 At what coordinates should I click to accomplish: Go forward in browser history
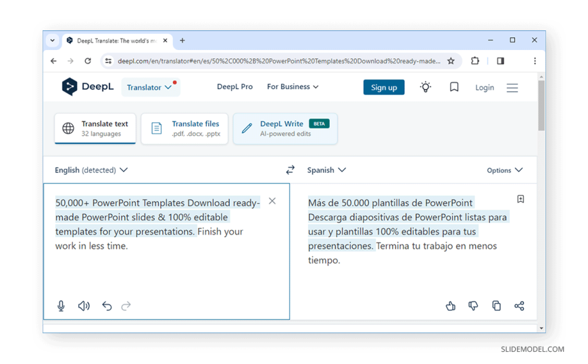point(70,61)
